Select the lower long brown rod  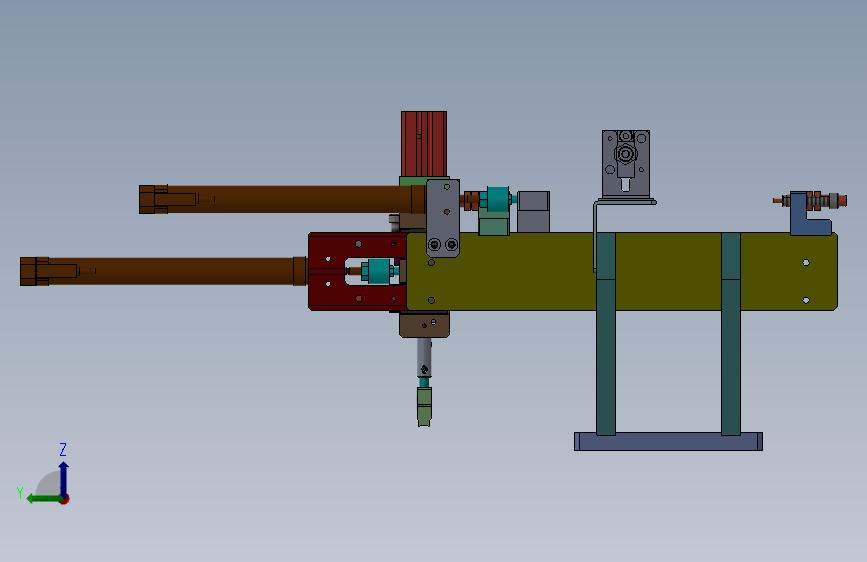(166, 271)
